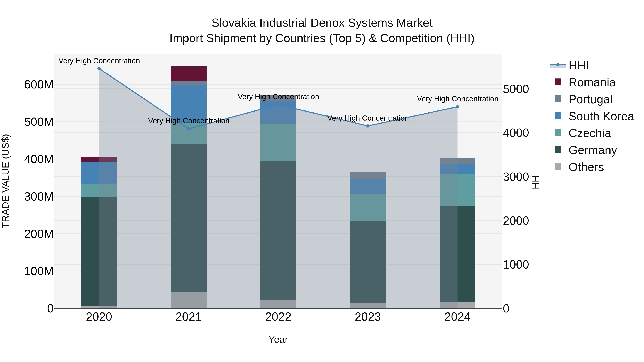Toggle the Others legend entry
Viewport: 644px width, 362px height.
pos(579,167)
